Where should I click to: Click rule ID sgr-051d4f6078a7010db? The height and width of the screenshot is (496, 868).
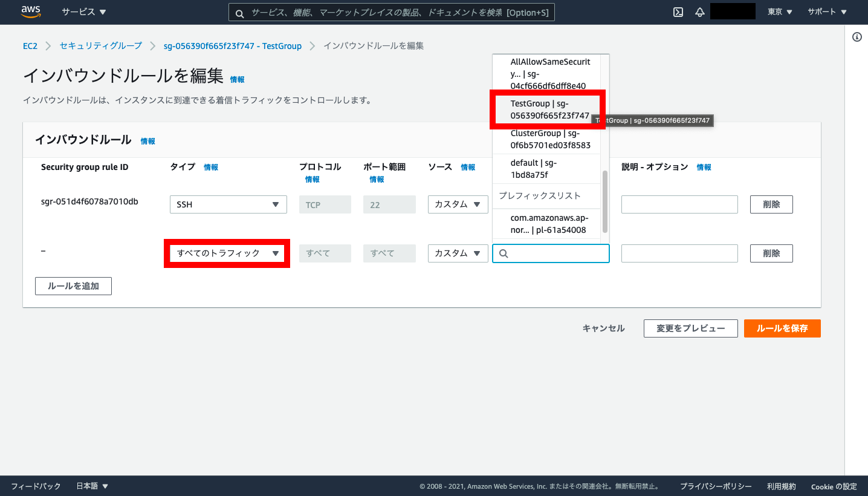89,201
